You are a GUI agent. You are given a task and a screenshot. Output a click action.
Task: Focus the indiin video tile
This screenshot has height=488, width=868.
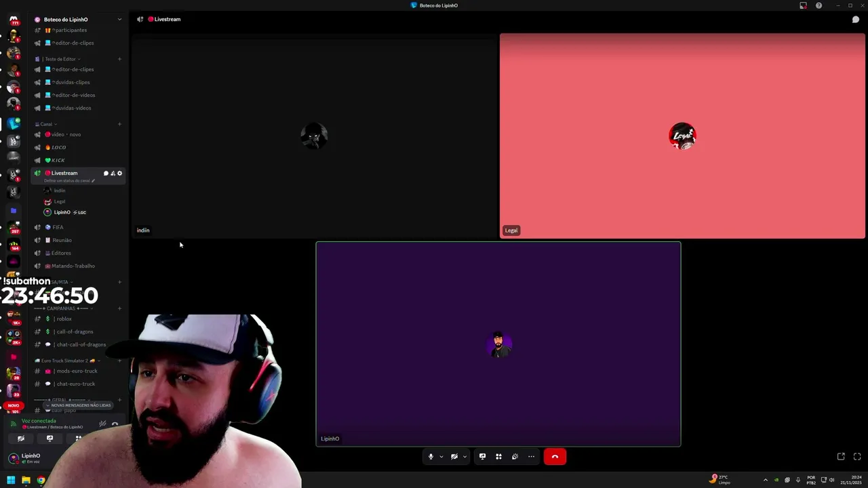point(315,136)
